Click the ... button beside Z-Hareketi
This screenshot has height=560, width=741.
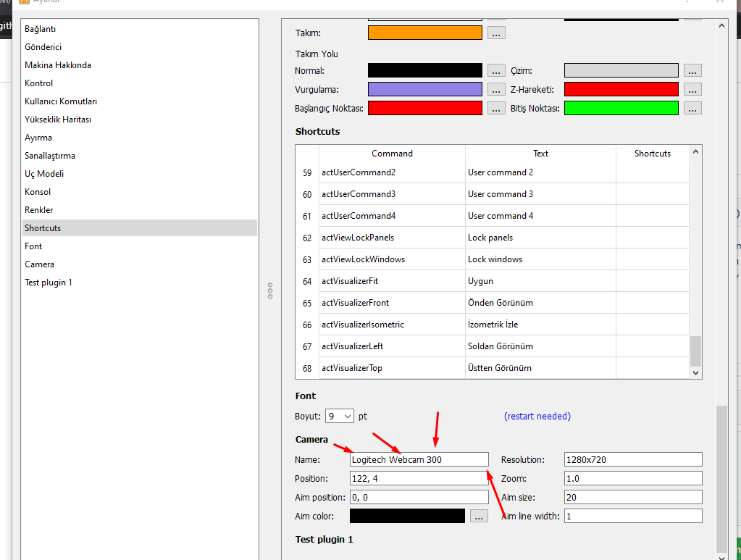point(692,89)
